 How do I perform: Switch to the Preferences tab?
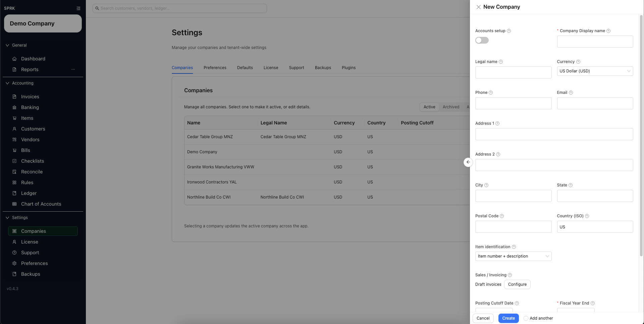tap(215, 68)
